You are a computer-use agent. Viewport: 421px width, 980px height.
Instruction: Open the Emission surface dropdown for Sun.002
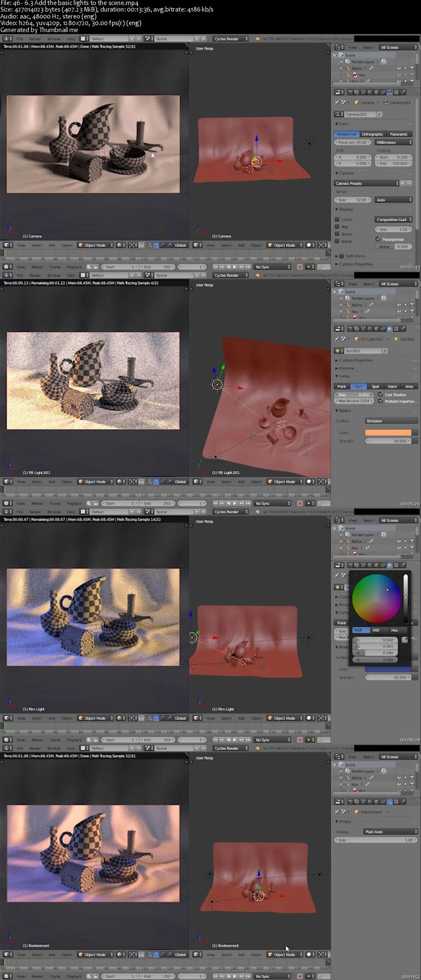(x=391, y=421)
